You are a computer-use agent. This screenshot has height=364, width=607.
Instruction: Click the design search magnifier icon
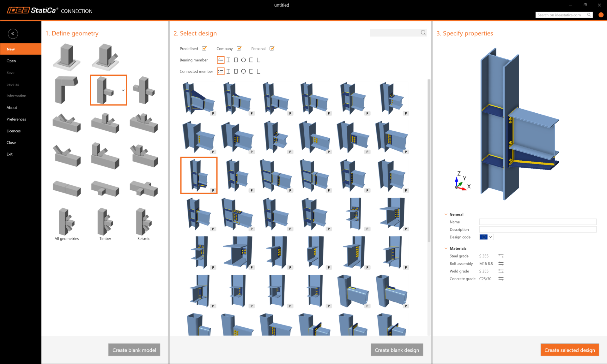[x=423, y=33]
